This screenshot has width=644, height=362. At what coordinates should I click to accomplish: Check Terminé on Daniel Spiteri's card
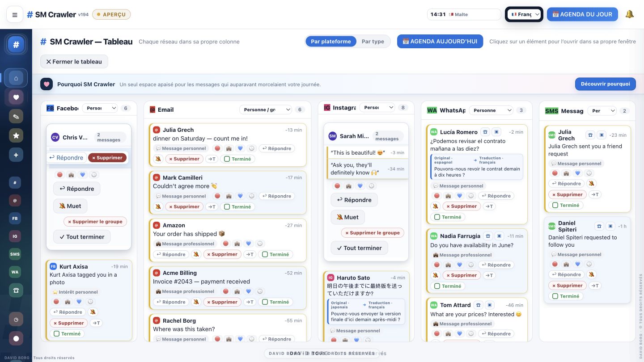(566, 296)
